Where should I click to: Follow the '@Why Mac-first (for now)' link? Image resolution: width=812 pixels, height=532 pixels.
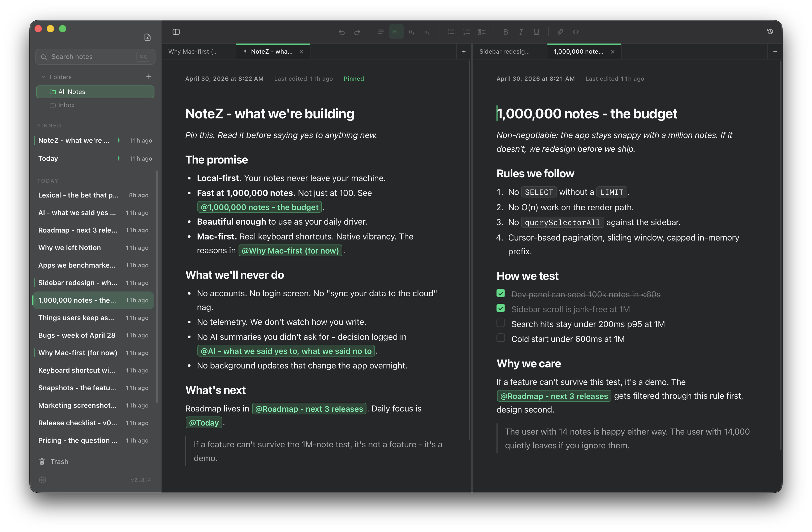pos(290,251)
